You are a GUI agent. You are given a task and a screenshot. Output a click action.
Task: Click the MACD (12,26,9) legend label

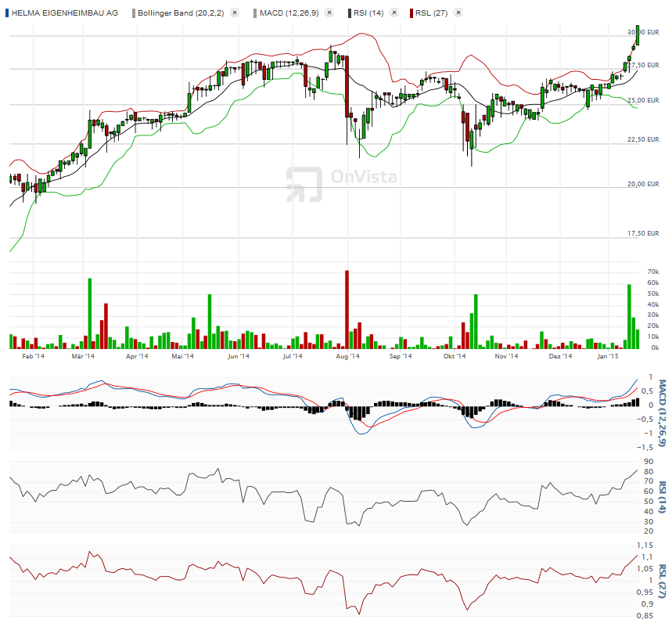289,13
